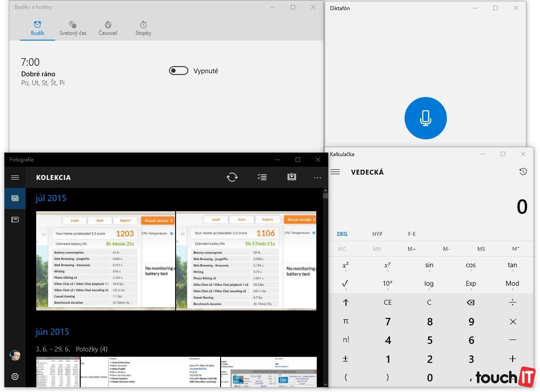Open Fotografie settings gear
540x392 pixels.
pos(15,377)
